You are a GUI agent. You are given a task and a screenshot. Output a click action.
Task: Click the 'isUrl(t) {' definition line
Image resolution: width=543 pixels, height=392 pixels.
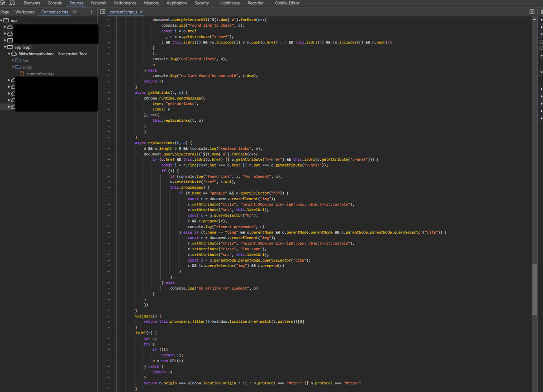click(146, 333)
